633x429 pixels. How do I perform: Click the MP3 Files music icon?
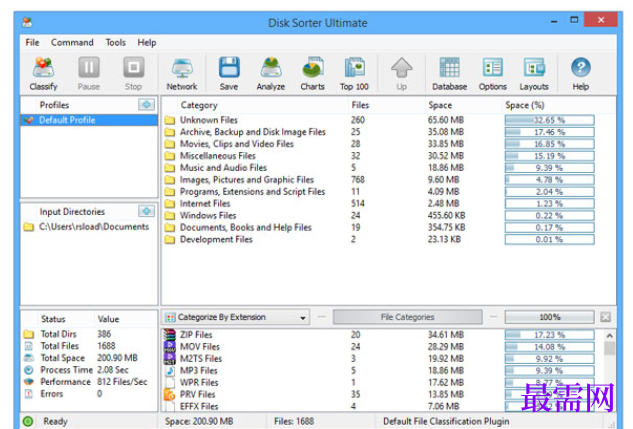tap(170, 370)
